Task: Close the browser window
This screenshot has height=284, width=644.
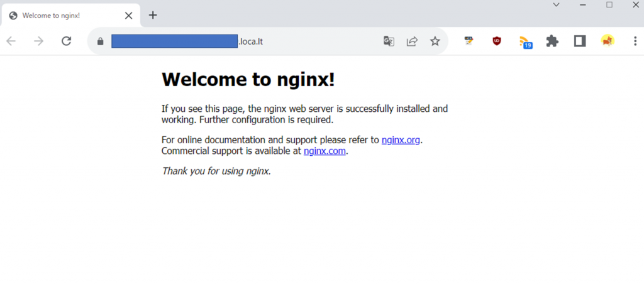Action: point(635,4)
